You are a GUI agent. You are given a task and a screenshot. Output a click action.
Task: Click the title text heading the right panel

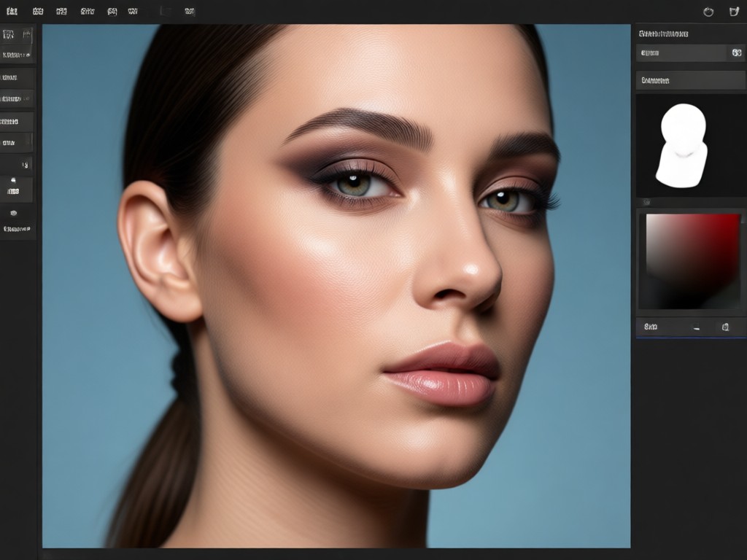point(663,34)
